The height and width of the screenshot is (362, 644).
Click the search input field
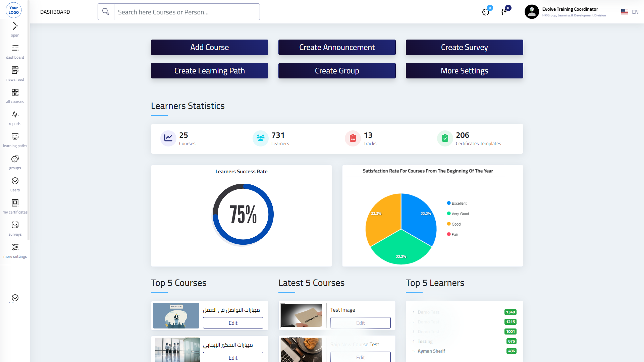point(186,12)
